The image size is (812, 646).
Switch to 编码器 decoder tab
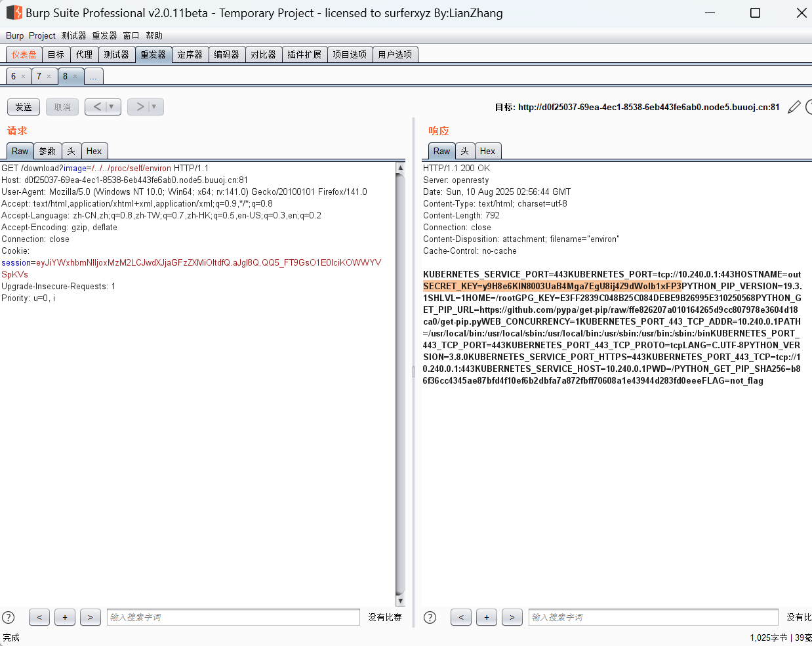(x=227, y=54)
